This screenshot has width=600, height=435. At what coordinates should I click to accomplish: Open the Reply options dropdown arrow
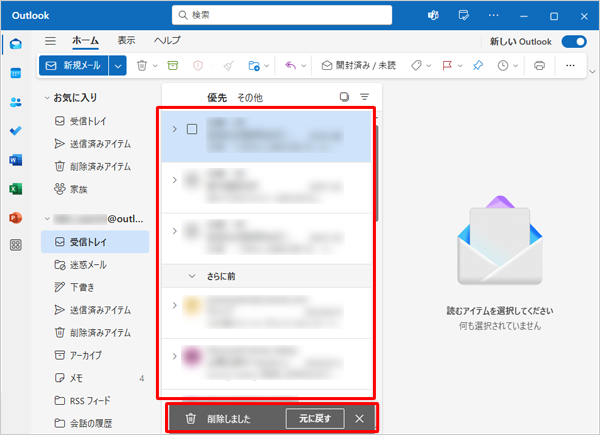pos(304,66)
